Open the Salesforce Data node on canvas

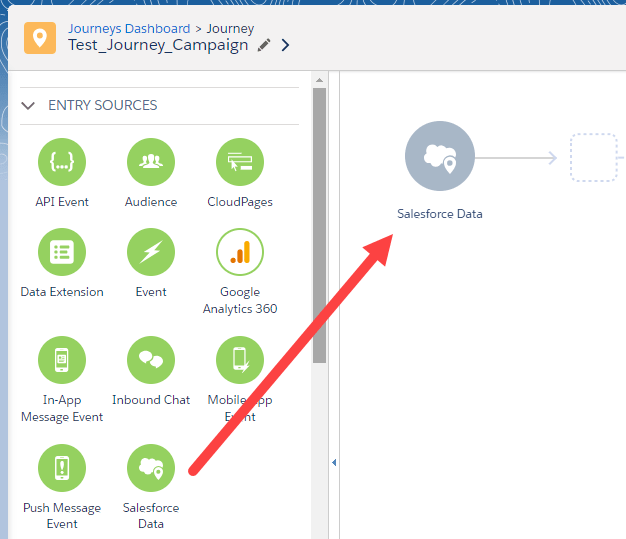pyautogui.click(x=440, y=157)
